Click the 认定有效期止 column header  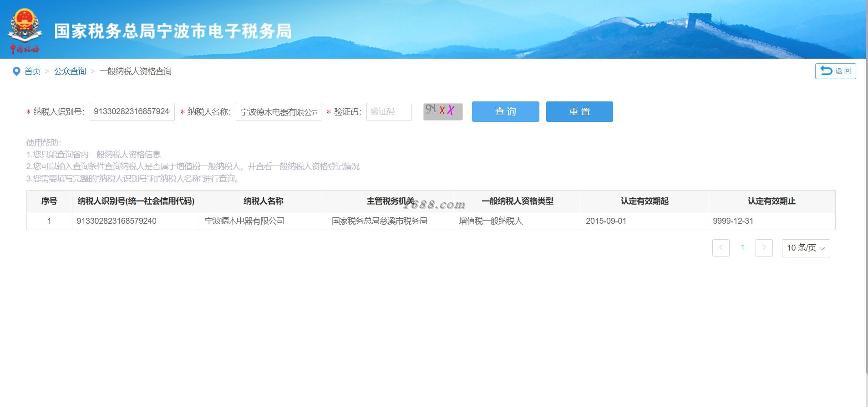pyautogui.click(x=772, y=201)
